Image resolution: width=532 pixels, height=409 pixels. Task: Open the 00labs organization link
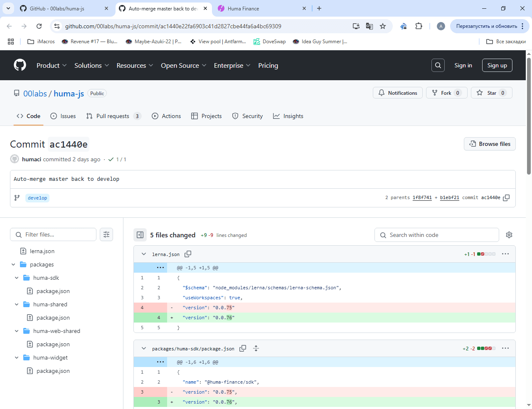pos(35,94)
